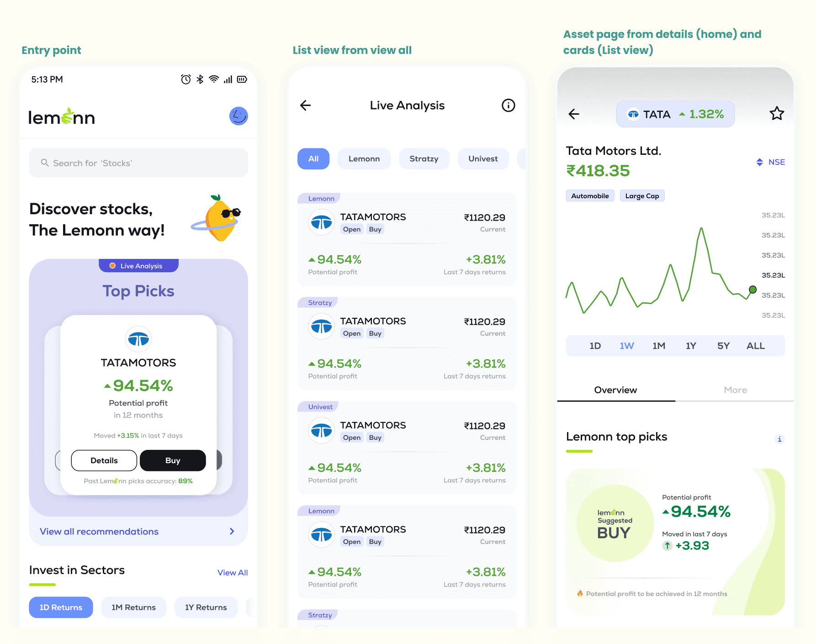816x644 pixels.
Task: Filter list by Lemonn
Action: click(x=364, y=158)
